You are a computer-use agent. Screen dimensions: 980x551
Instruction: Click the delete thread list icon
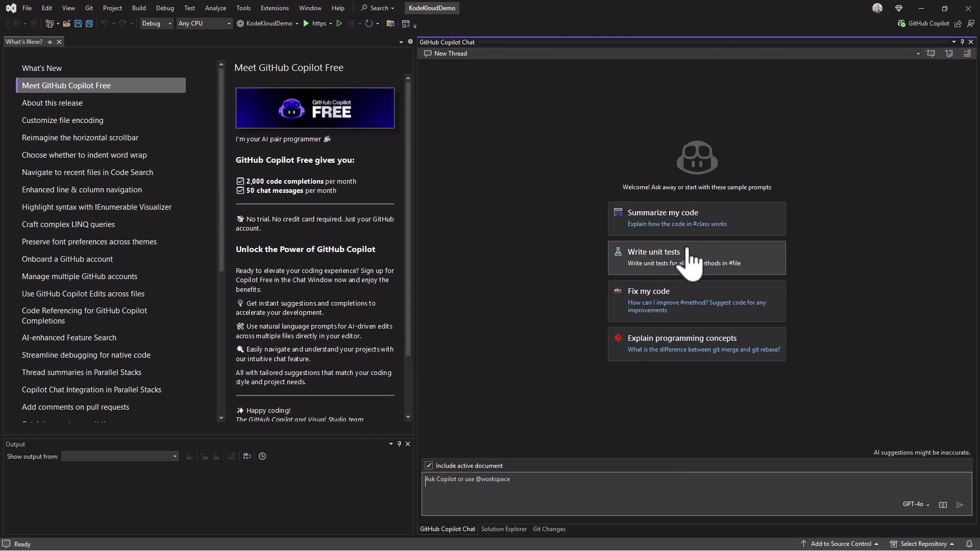(967, 54)
